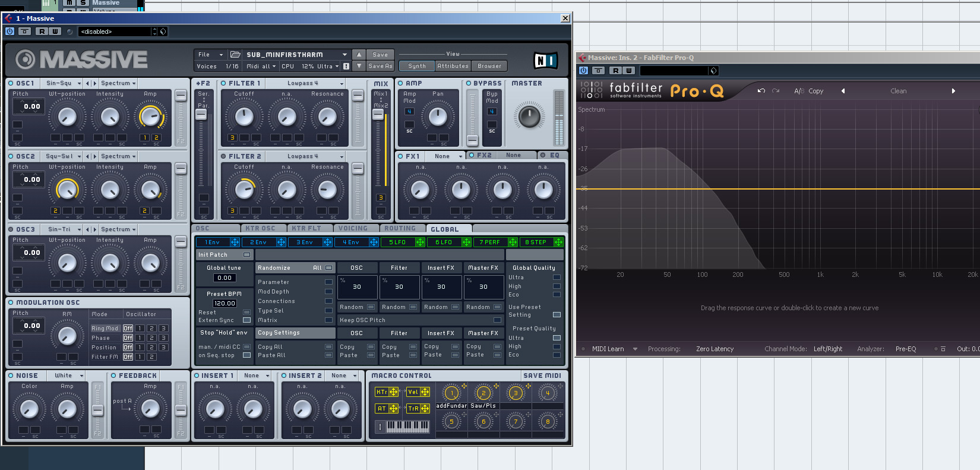Click the SAVE MIDI button
Screen dimensions: 980x470
542,376
